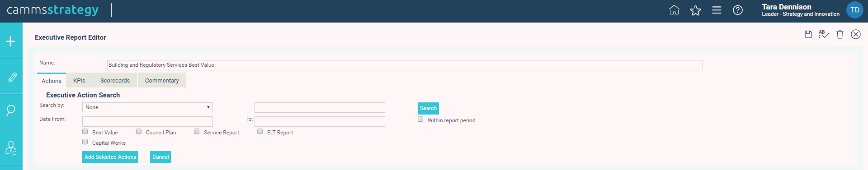Enable the Council Plan checkbox
The width and height of the screenshot is (868, 170).
[x=139, y=131]
